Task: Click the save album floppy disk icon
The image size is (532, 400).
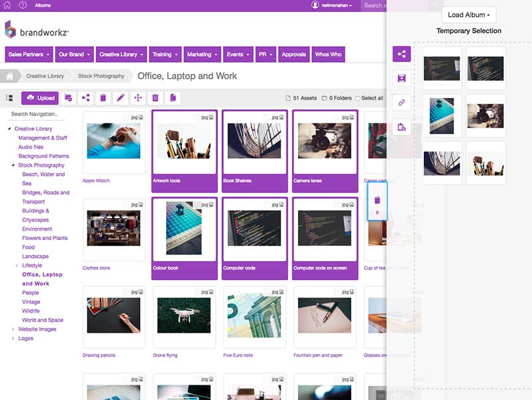Action: pos(401,79)
